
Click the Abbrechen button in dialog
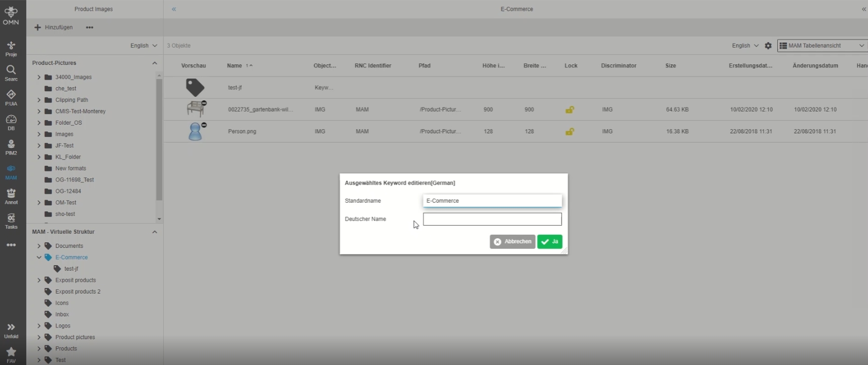(x=512, y=242)
